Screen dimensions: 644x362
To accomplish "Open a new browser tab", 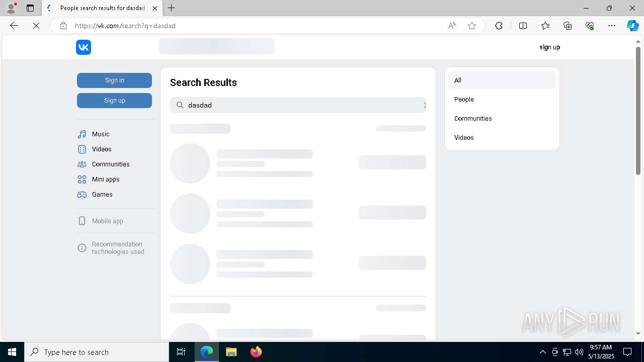I will coord(172,8).
